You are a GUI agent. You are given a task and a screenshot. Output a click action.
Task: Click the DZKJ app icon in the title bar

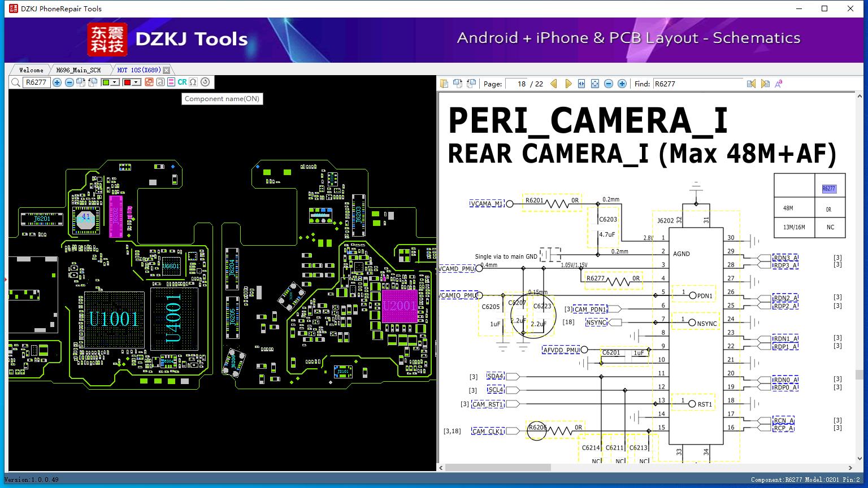pyautogui.click(x=14, y=8)
